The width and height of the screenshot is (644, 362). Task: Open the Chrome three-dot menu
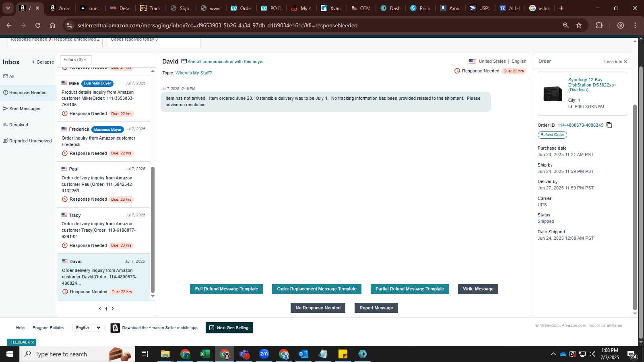[635, 25]
